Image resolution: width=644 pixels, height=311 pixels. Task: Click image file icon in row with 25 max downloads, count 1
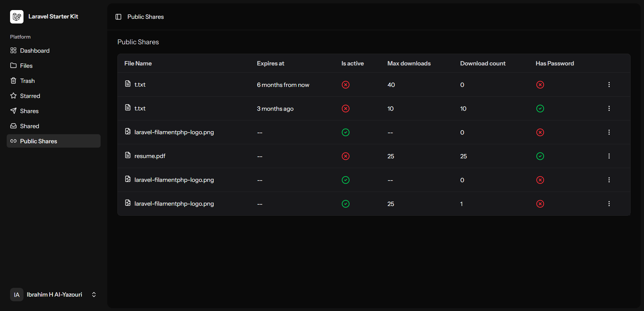(x=128, y=203)
